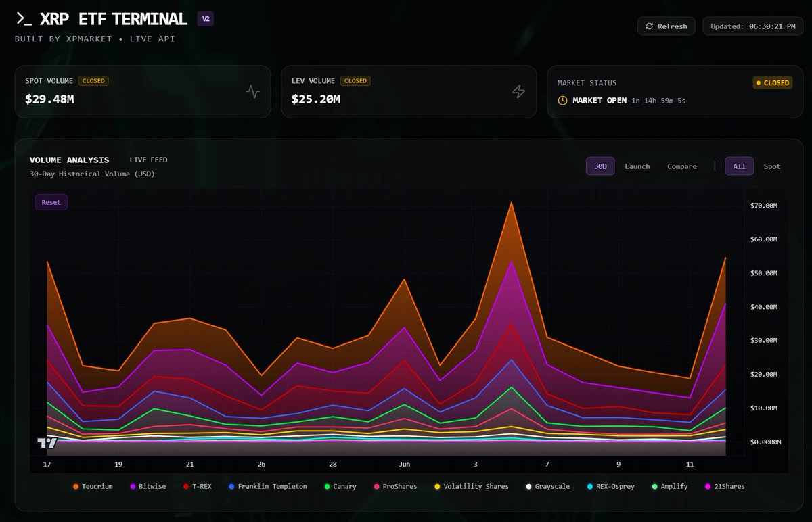Screen dimensions: 812x522
Task: Switch to the Spot filter
Action: [x=772, y=166]
